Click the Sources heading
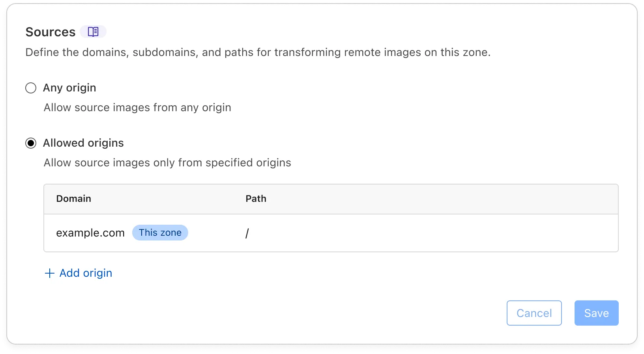Viewport: 644px width, 354px height. (50, 32)
